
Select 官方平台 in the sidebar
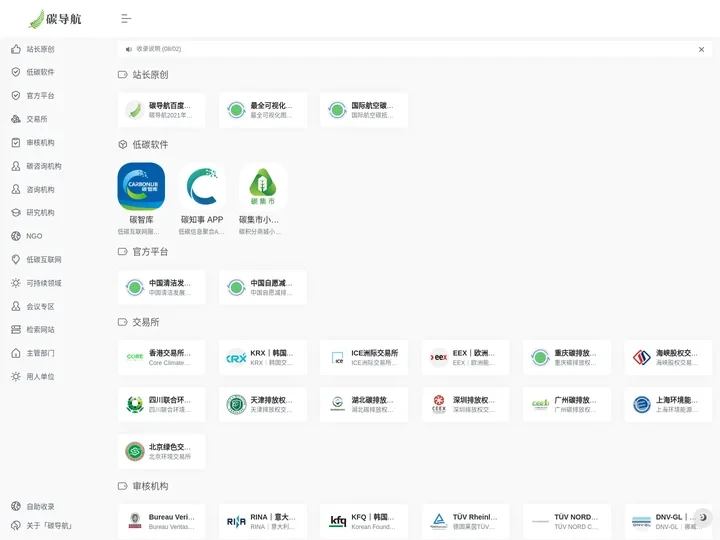point(40,96)
